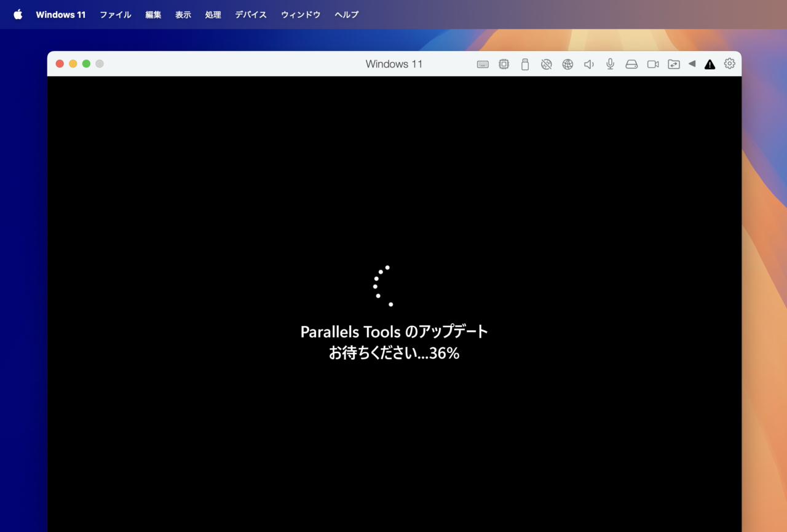The height and width of the screenshot is (532, 787).
Task: Open the Apple menu
Action: 18,14
